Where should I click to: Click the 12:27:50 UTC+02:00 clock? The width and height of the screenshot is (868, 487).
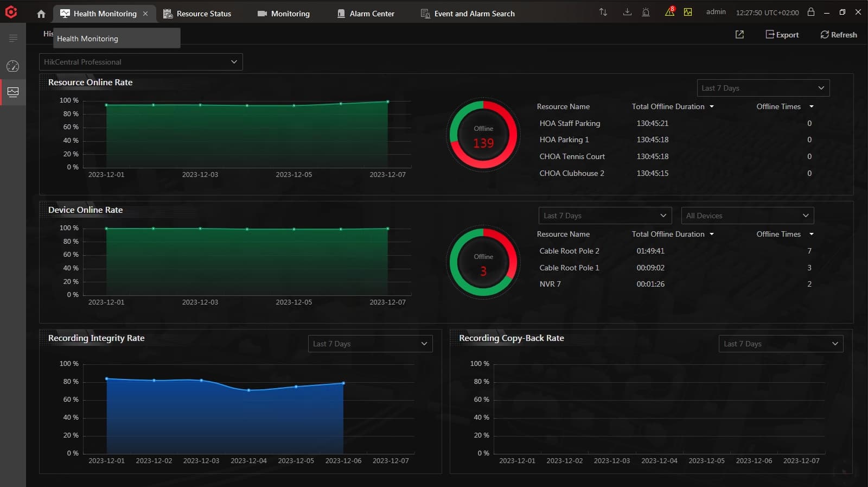point(767,12)
